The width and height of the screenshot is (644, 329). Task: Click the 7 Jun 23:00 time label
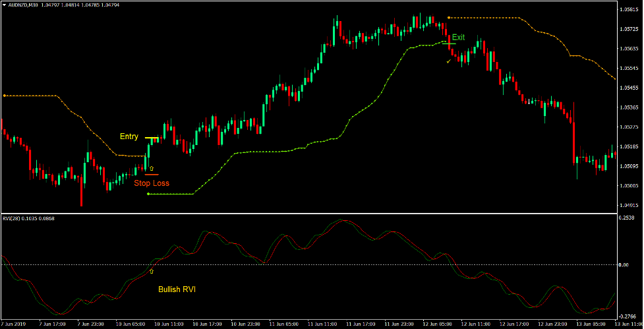pyautogui.click(x=91, y=324)
